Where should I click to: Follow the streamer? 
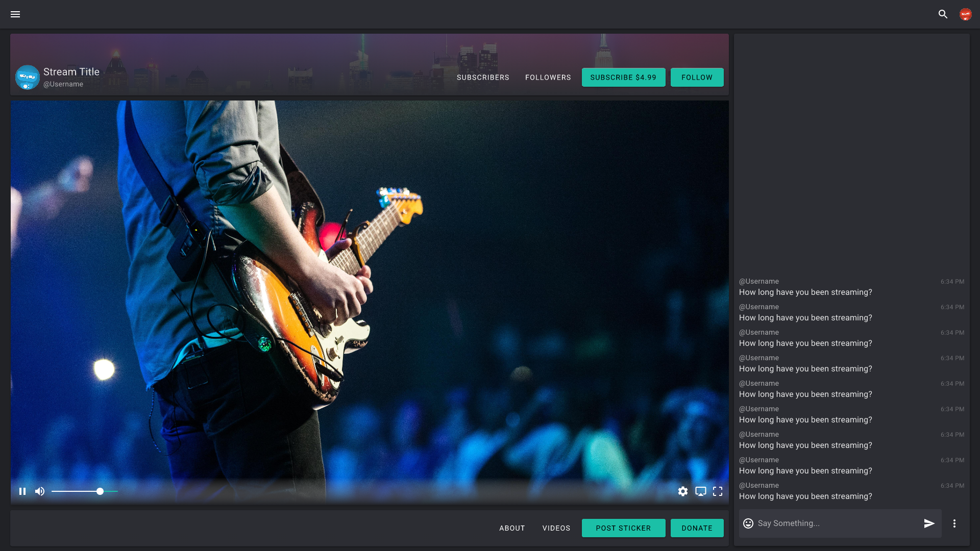(697, 78)
